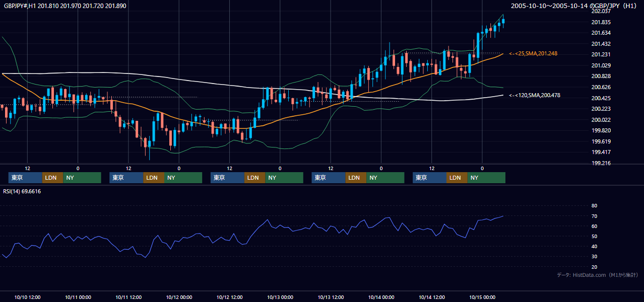Click the 201.634 price axis label
Screen dimensions: 644x302
pos(601,33)
